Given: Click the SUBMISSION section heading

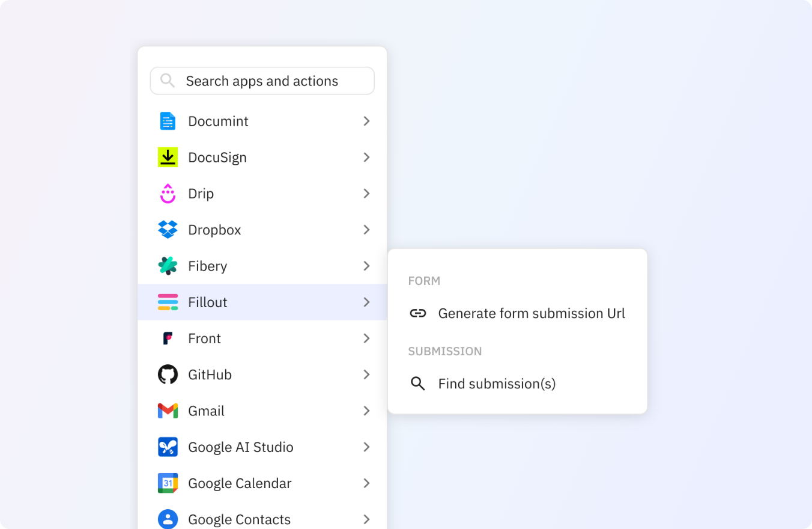Looking at the screenshot, I should (445, 351).
